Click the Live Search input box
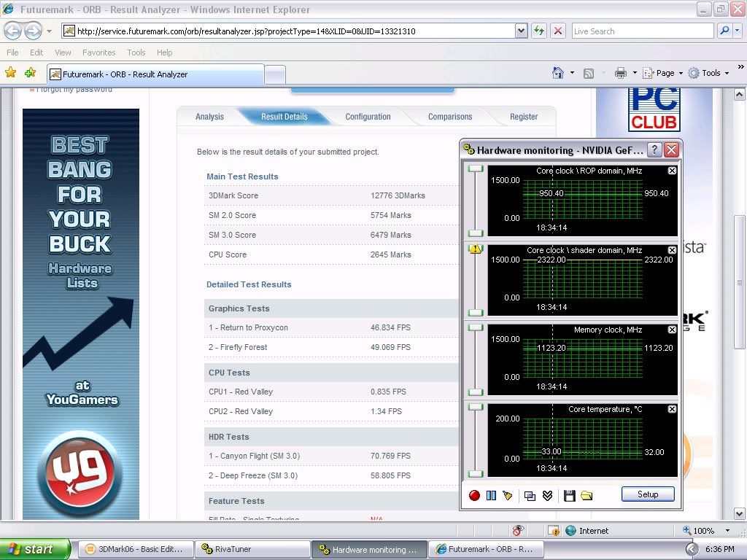The width and height of the screenshot is (747, 560). pyautogui.click(x=642, y=31)
